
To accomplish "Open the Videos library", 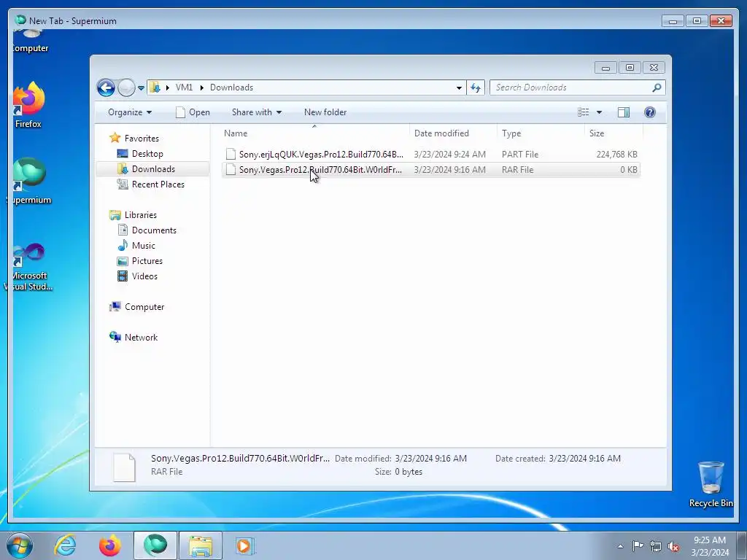I will pyautogui.click(x=144, y=276).
